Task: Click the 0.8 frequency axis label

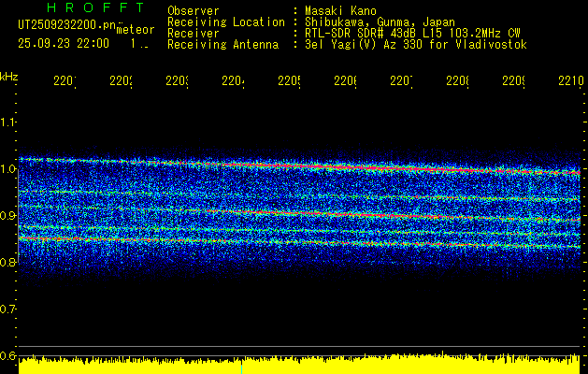Action: coord(8,262)
